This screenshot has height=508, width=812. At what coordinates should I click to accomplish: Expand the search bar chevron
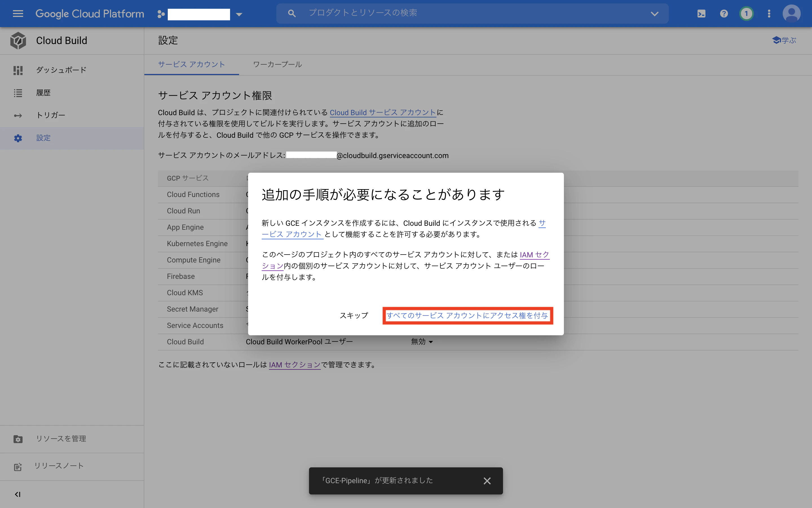click(654, 14)
